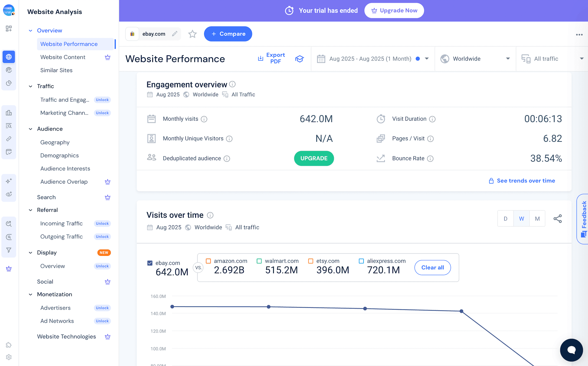Open the Feedback side tab

tap(583, 219)
